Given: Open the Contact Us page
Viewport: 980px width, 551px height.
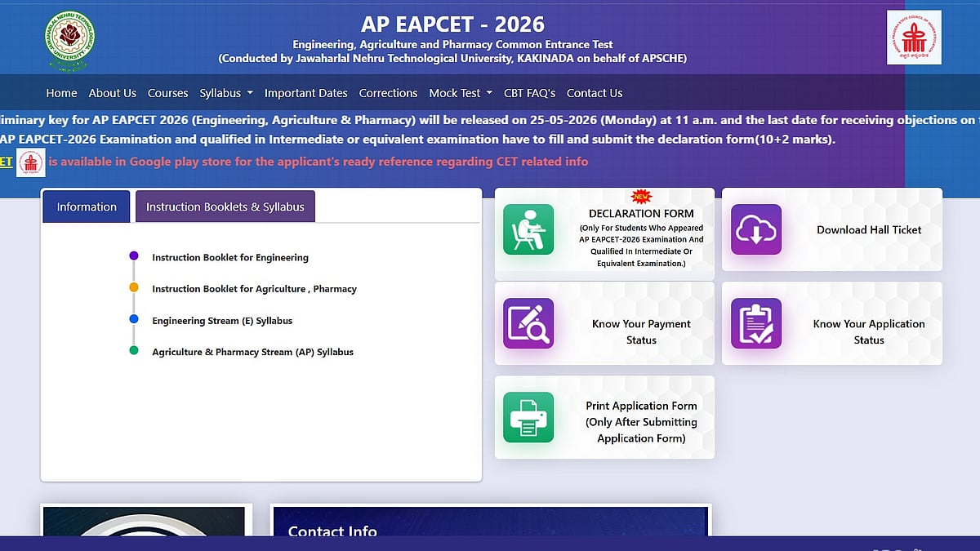Looking at the screenshot, I should 595,93.
